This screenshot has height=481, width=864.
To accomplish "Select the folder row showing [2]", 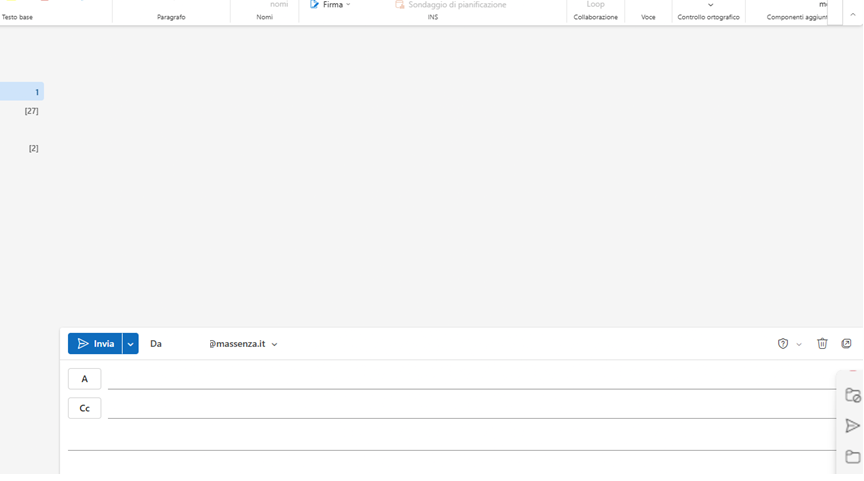I will pos(22,148).
